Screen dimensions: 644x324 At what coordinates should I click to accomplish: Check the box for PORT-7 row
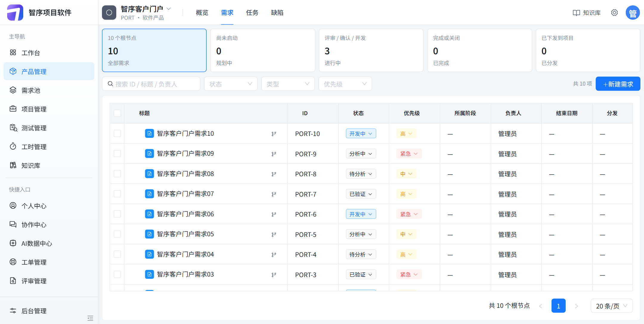coord(117,194)
